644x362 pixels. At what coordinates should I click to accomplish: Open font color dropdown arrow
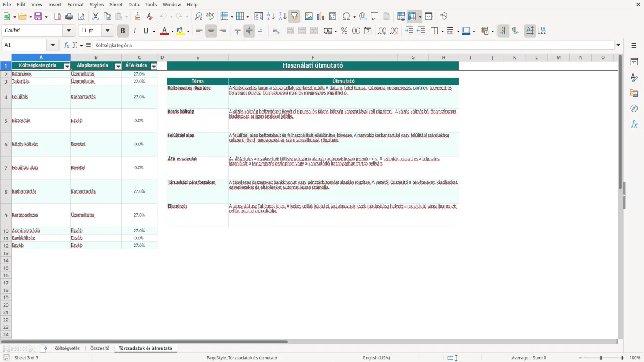[172, 31]
